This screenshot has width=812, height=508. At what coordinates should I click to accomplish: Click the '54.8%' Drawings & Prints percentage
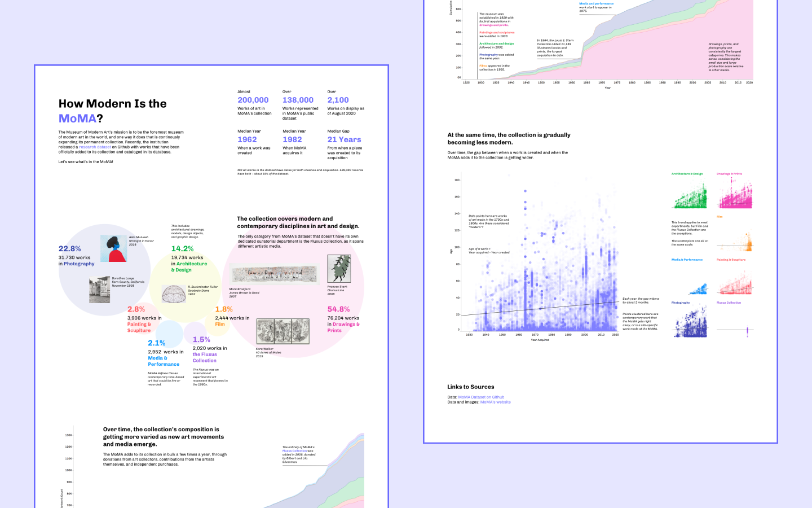pos(338,309)
